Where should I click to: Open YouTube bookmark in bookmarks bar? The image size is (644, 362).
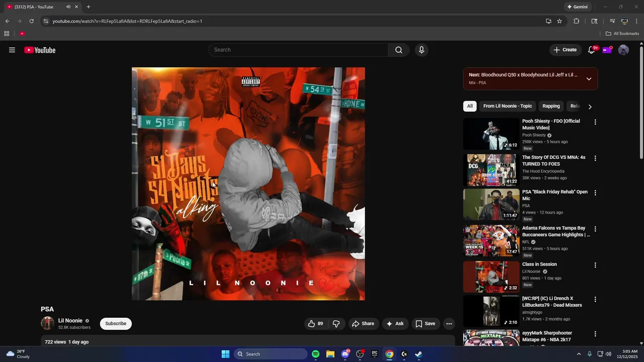click(22, 34)
